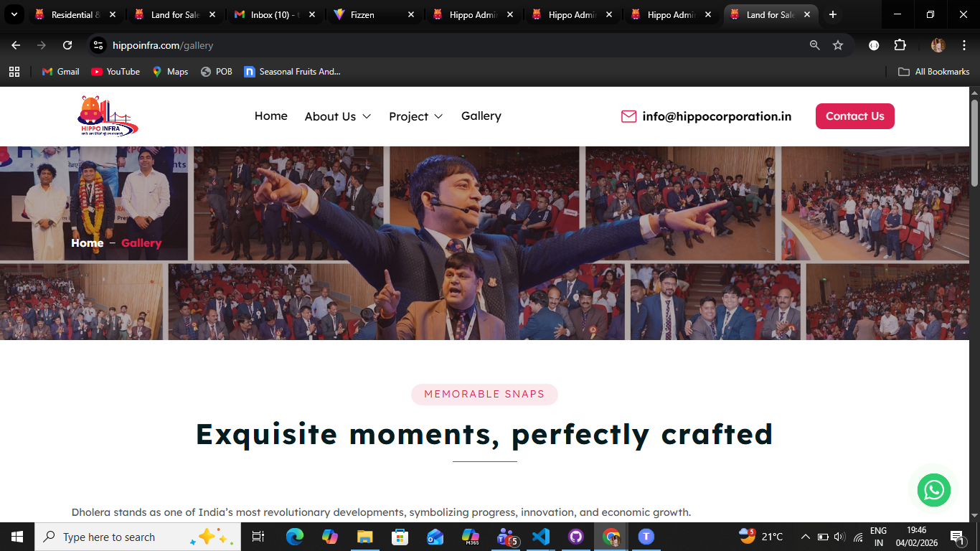Click the zoom magnifier icon in address bar
Screen dimensions: 980x551
[814, 45]
